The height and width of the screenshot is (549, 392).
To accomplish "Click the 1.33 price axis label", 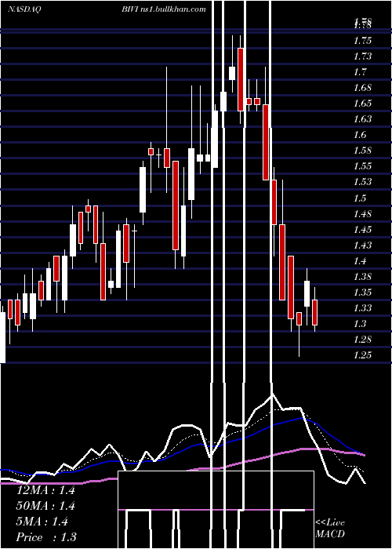I will point(362,308).
